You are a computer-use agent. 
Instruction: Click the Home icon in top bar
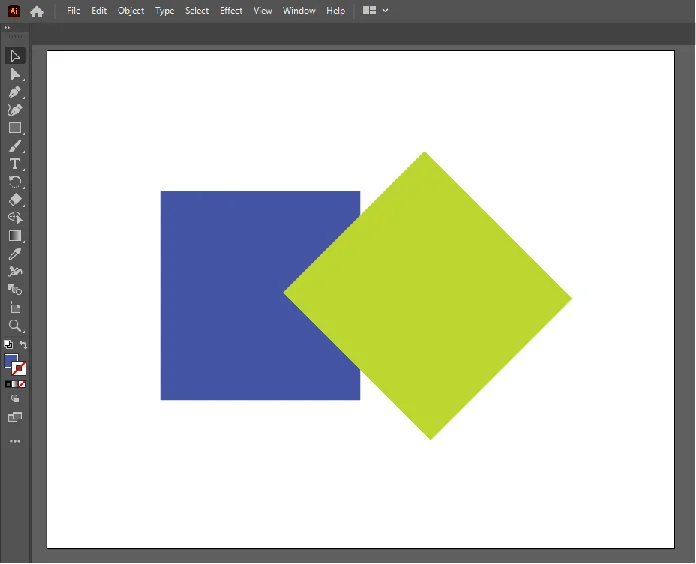[37, 11]
